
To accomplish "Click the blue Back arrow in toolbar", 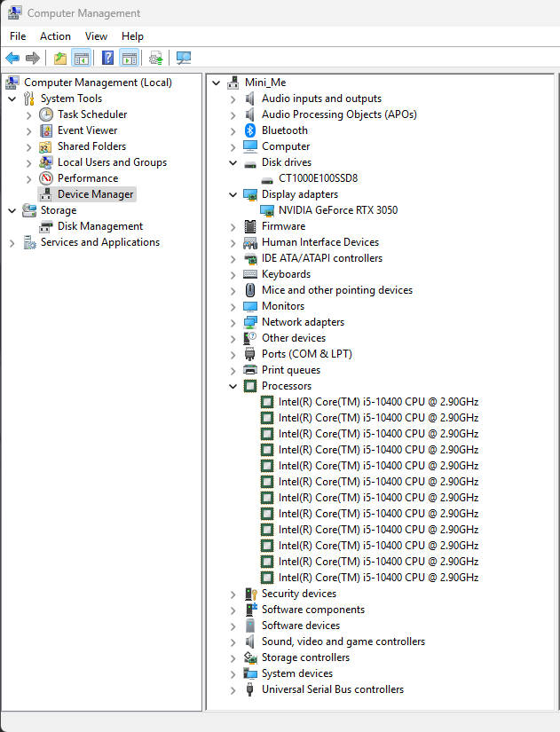I will tap(12, 59).
